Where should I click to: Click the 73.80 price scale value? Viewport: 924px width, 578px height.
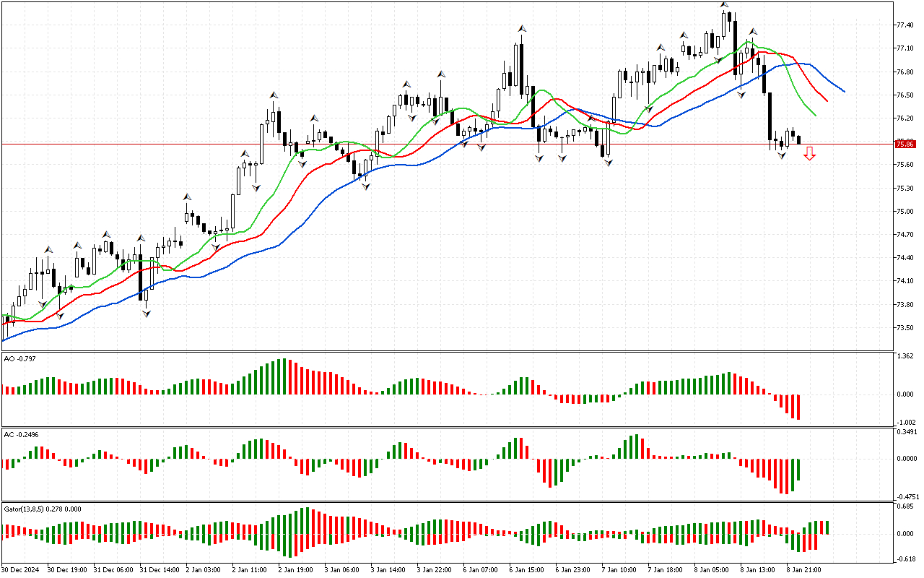pyautogui.click(x=904, y=305)
